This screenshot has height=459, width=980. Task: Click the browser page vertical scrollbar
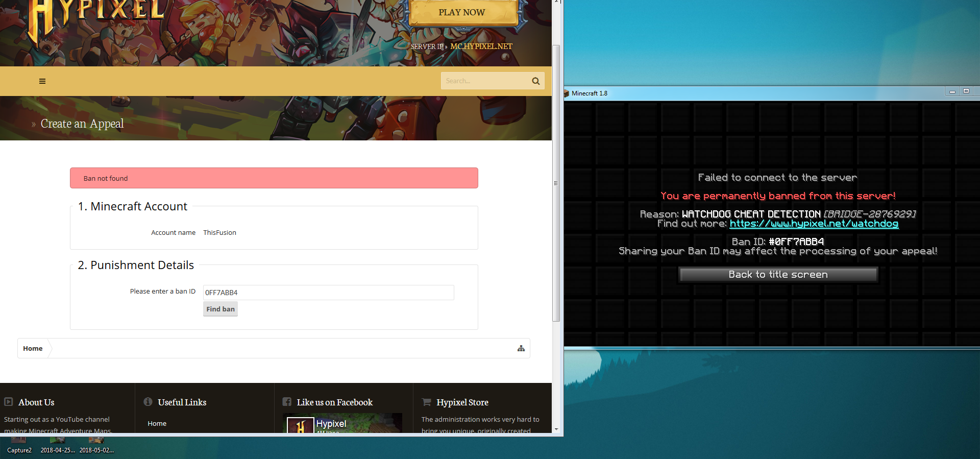[x=556, y=183]
